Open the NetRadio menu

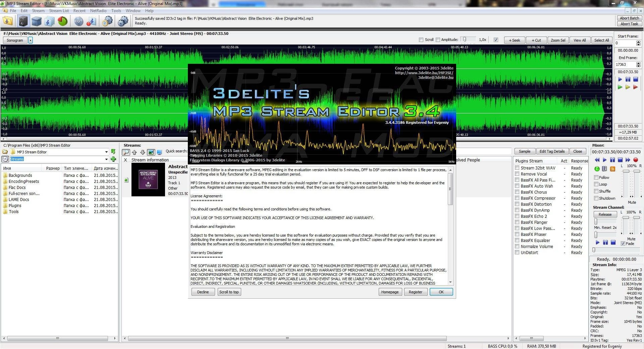pos(98,11)
